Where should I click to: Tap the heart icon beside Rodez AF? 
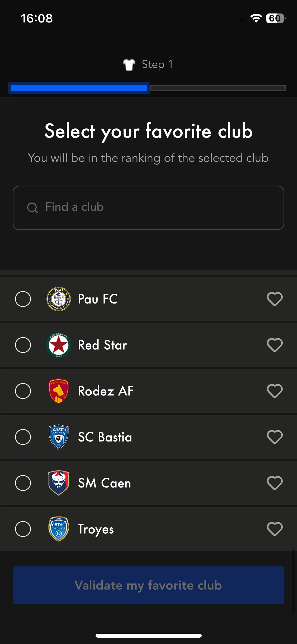click(x=275, y=391)
